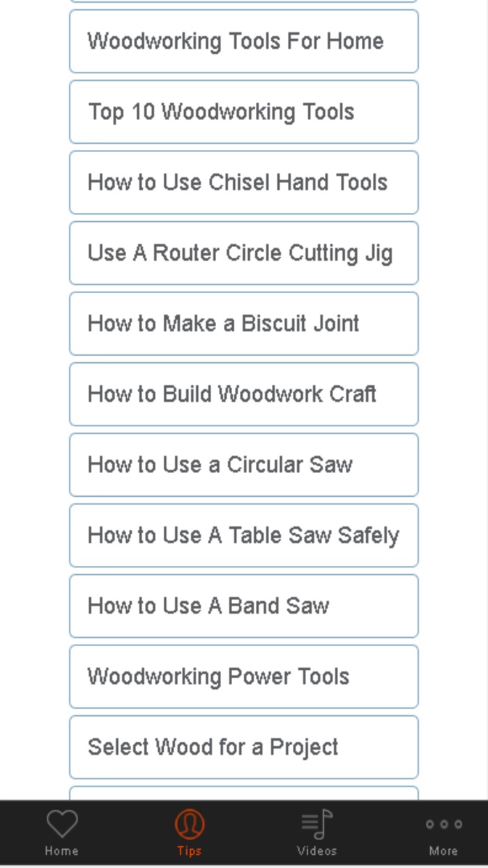
Task: Read How to Use A Table Saw Safely
Action: (x=244, y=534)
